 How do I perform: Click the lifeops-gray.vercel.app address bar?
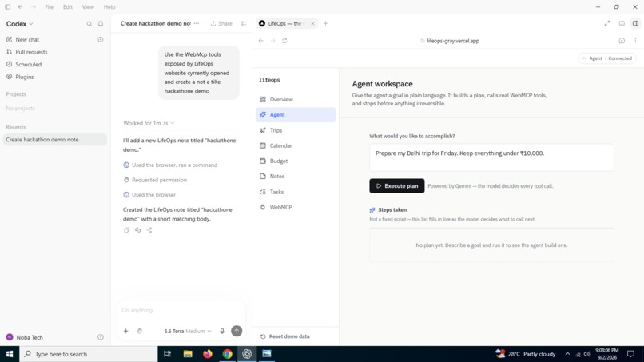450,41
